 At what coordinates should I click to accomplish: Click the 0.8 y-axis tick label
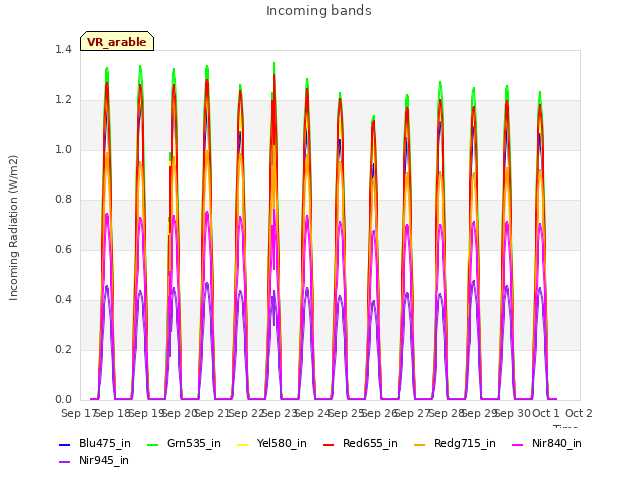coord(63,200)
